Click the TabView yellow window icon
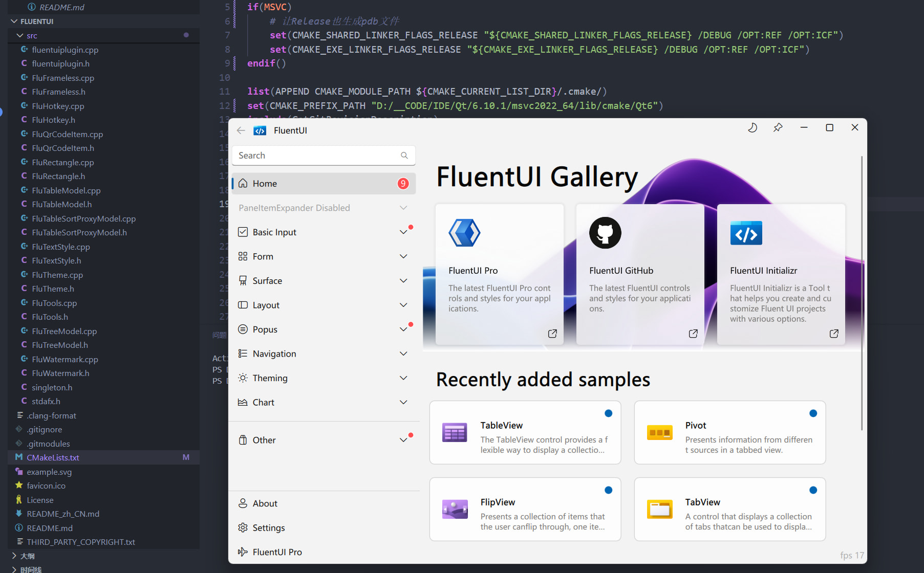This screenshot has height=573, width=924. pyautogui.click(x=659, y=510)
